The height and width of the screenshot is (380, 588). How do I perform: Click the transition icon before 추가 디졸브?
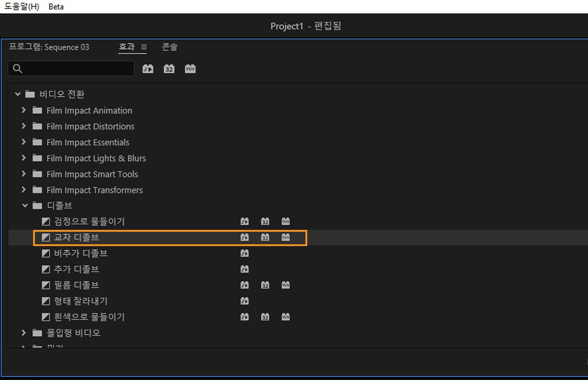(46, 269)
